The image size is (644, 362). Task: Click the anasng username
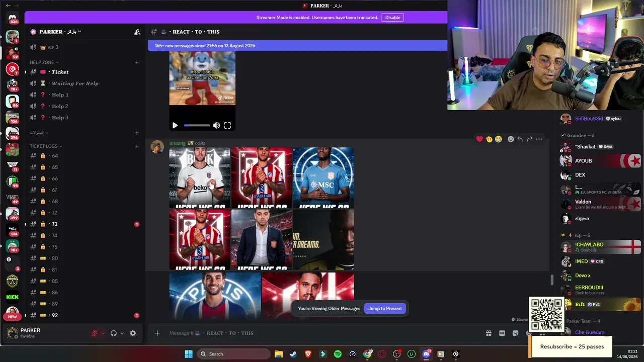point(178,143)
